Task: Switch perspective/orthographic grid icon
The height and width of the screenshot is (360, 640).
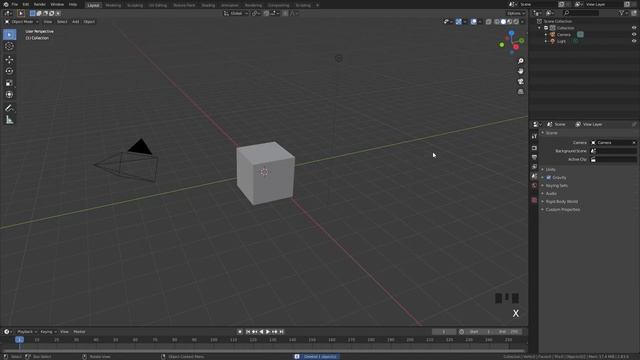Action: [520, 92]
